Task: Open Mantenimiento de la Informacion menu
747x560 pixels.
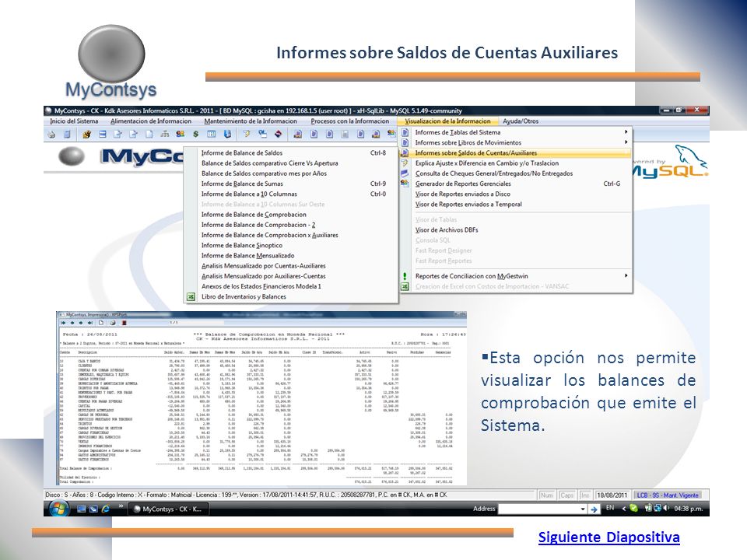Action: (x=251, y=121)
